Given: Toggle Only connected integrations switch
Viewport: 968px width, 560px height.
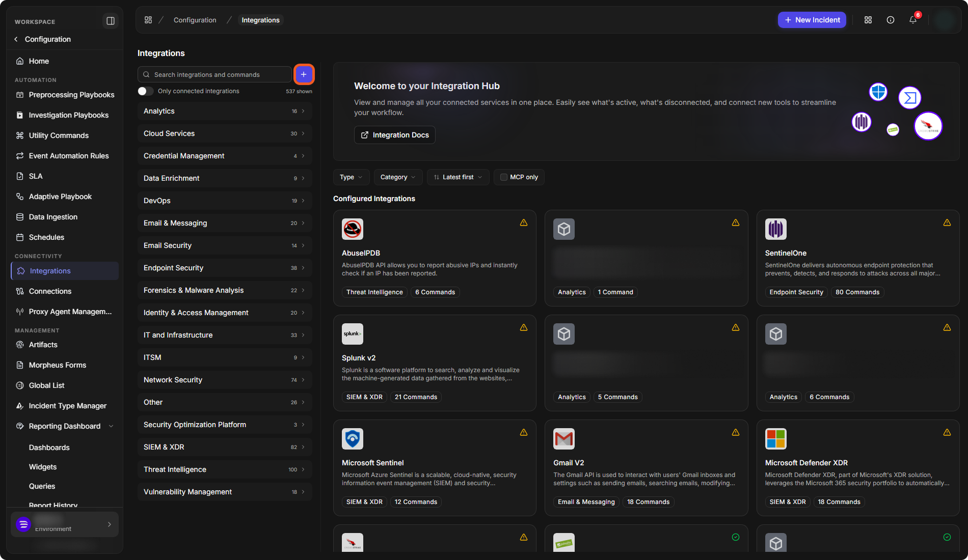Looking at the screenshot, I should [145, 91].
